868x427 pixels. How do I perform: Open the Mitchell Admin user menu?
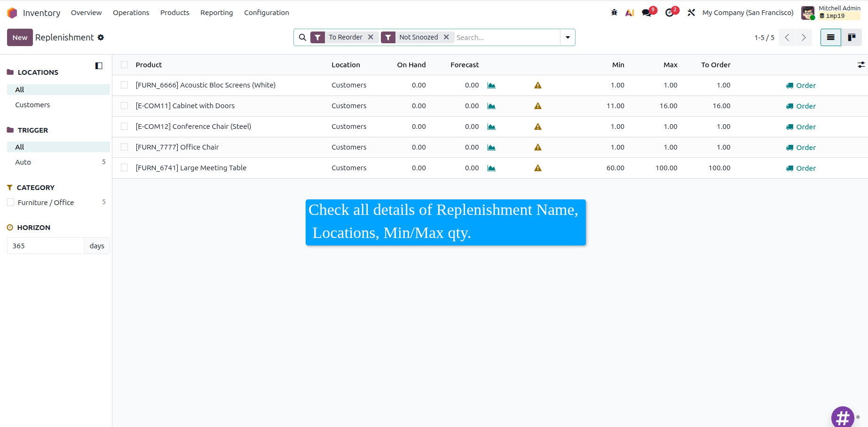(830, 13)
